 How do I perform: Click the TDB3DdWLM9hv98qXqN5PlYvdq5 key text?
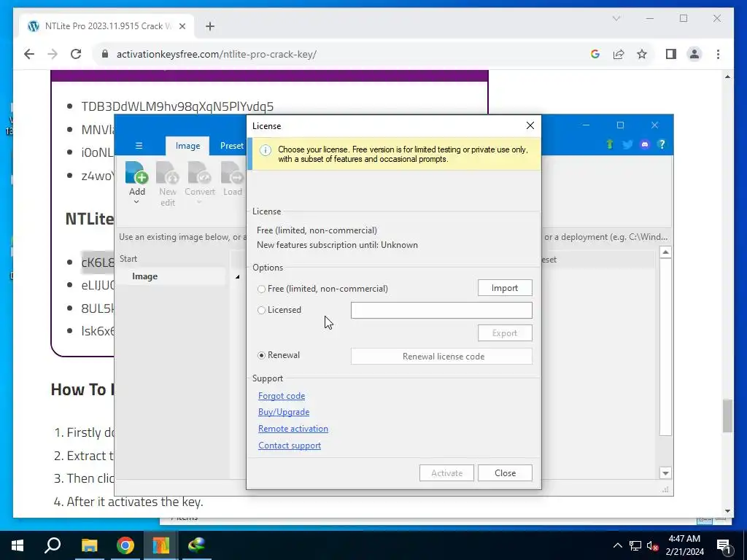click(x=177, y=106)
